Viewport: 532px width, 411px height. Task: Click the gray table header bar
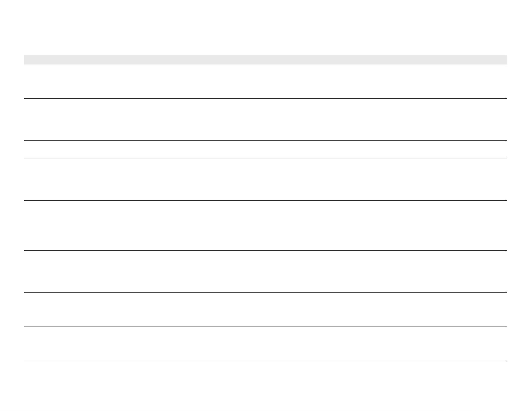pos(265,59)
